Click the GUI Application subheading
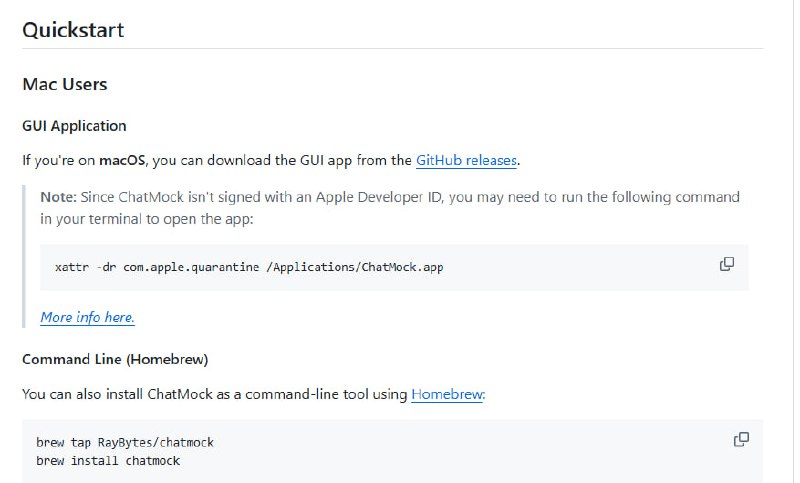This screenshot has width=800, height=483. tap(74, 126)
